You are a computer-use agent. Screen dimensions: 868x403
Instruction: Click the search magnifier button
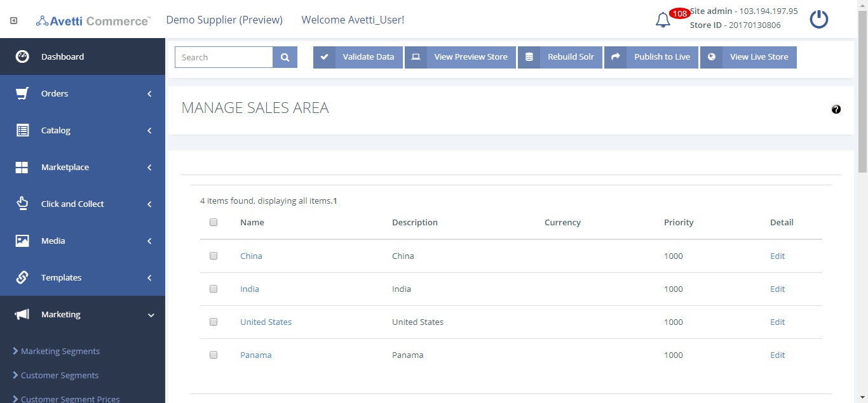coord(285,57)
